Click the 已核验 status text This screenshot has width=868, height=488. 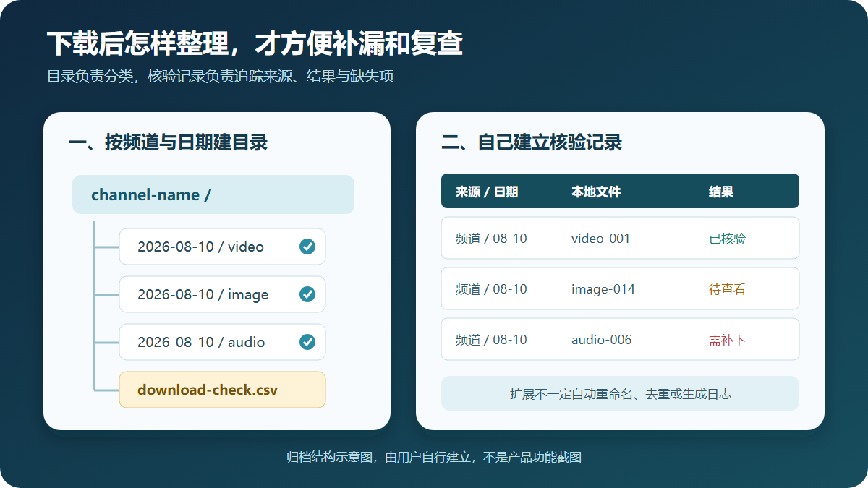[728, 238]
